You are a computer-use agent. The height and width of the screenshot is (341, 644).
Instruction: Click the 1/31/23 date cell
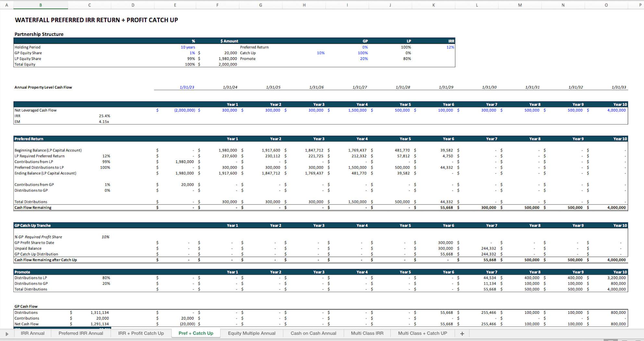coord(187,88)
